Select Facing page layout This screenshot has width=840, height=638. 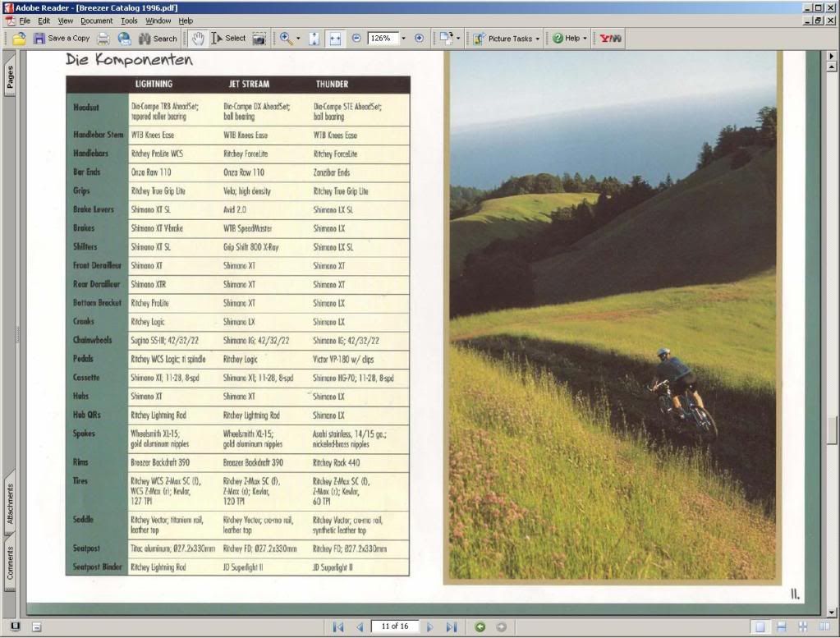pos(824,627)
